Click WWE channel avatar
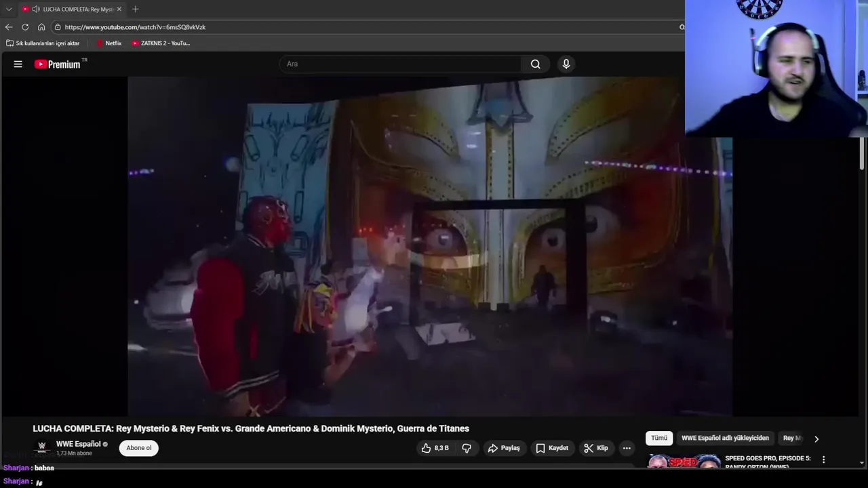The image size is (868, 488). pyautogui.click(x=41, y=447)
